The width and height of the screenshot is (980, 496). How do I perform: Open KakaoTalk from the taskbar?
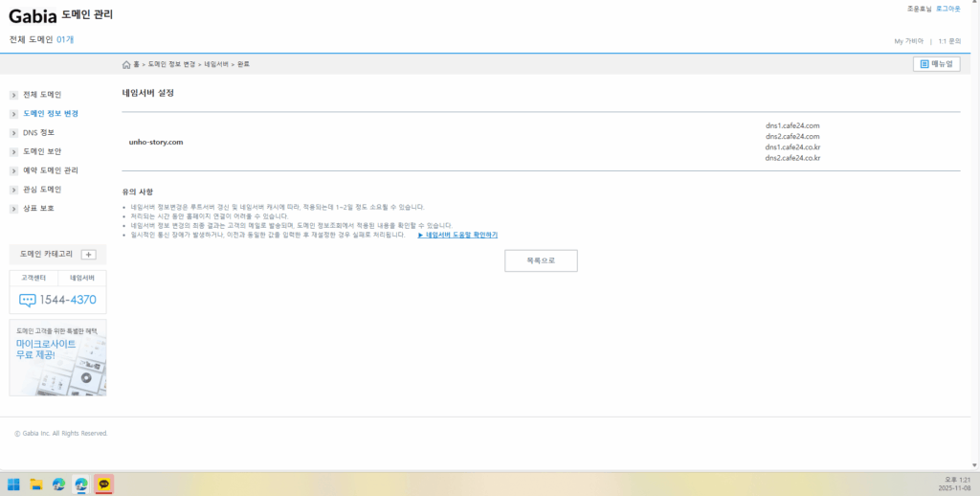click(x=103, y=485)
